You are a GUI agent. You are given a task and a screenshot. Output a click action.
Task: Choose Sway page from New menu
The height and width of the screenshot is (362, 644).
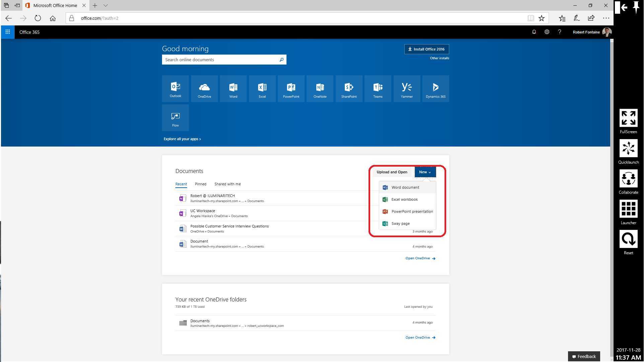(x=400, y=223)
